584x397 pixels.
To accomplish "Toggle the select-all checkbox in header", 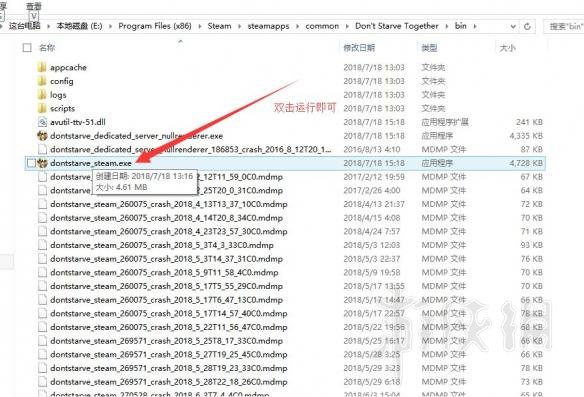I will click(27, 48).
